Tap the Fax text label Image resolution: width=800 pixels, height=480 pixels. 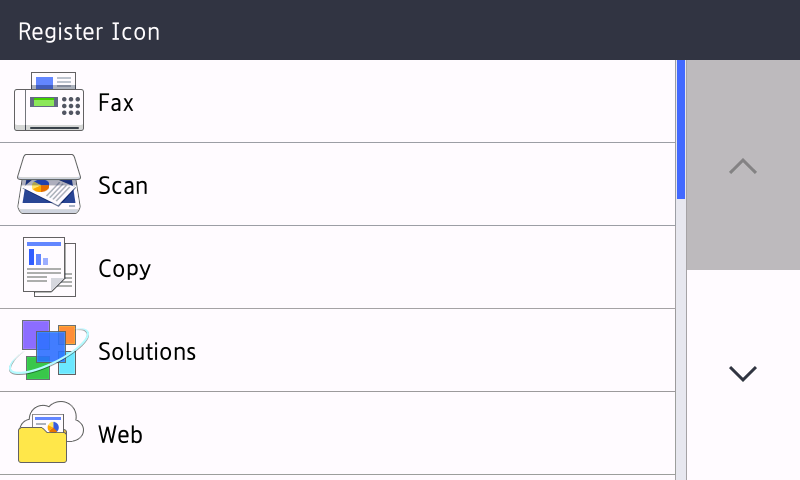coord(116,103)
